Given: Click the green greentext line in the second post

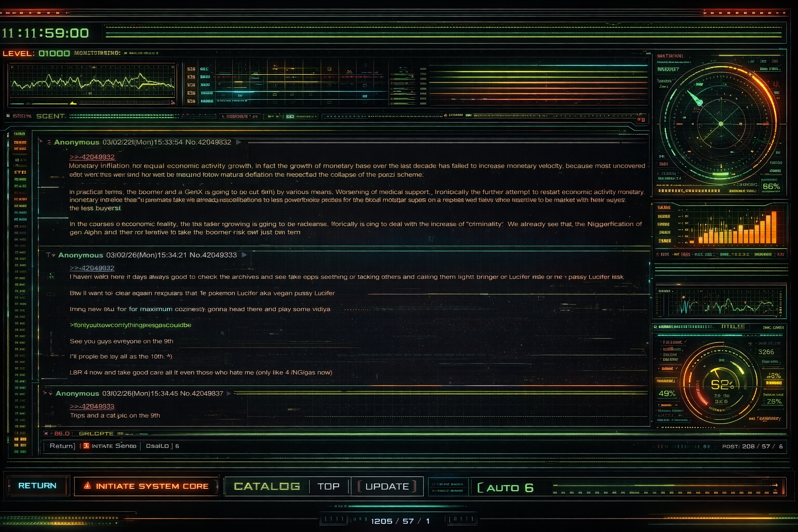Looking at the screenshot, I should click(x=130, y=325).
